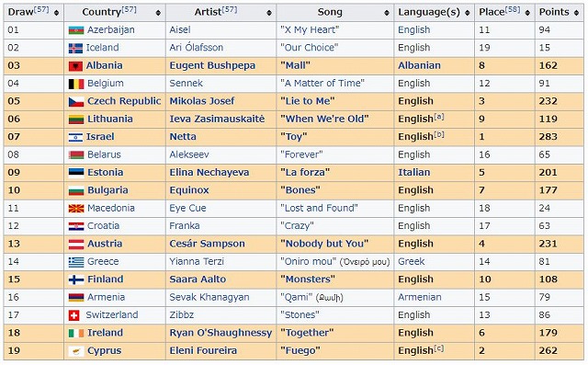The width and height of the screenshot is (588, 365).
Task: Open the Italian language link
Action: (x=414, y=173)
